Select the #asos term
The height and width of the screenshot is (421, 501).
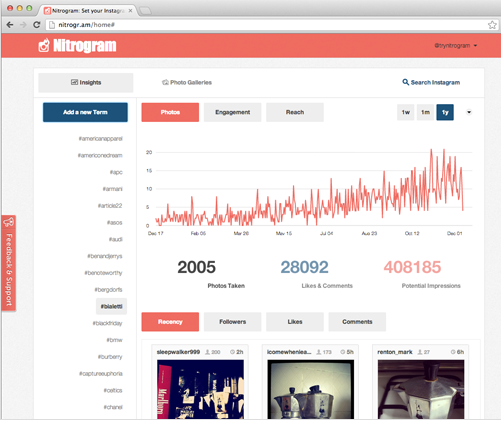[x=114, y=222]
